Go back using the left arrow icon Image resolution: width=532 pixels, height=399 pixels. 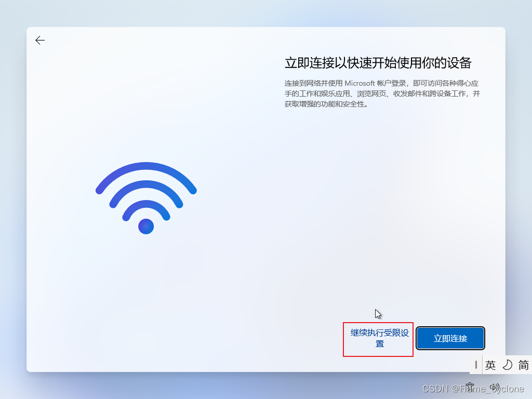pos(40,41)
